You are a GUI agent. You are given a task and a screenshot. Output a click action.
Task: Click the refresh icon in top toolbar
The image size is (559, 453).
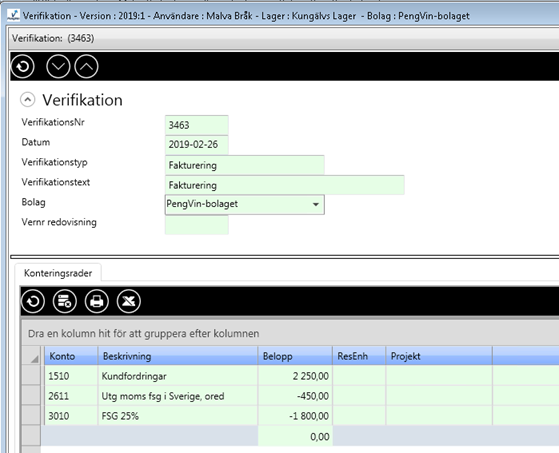(23, 66)
